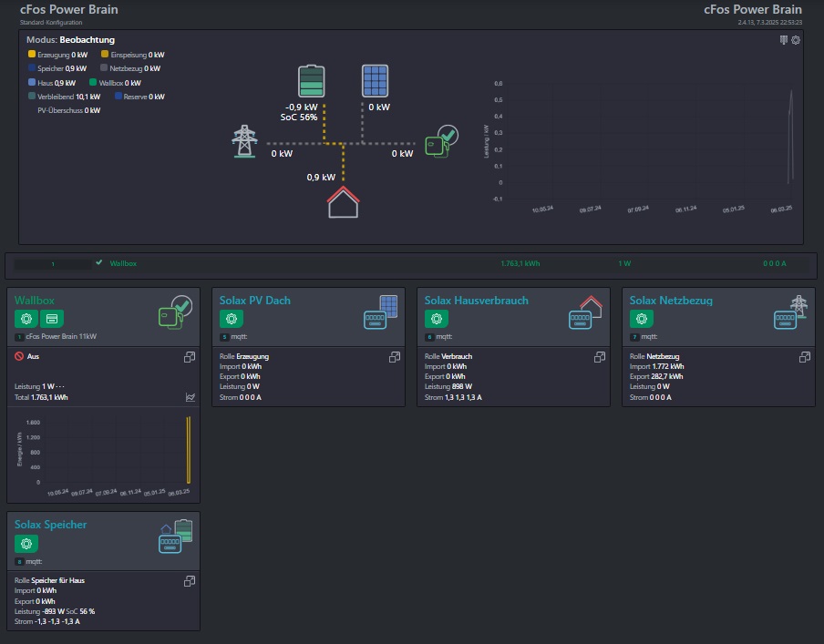This screenshot has height=644, width=824.
Task: Click the Modus: Beobachtung label
Action: (70, 40)
